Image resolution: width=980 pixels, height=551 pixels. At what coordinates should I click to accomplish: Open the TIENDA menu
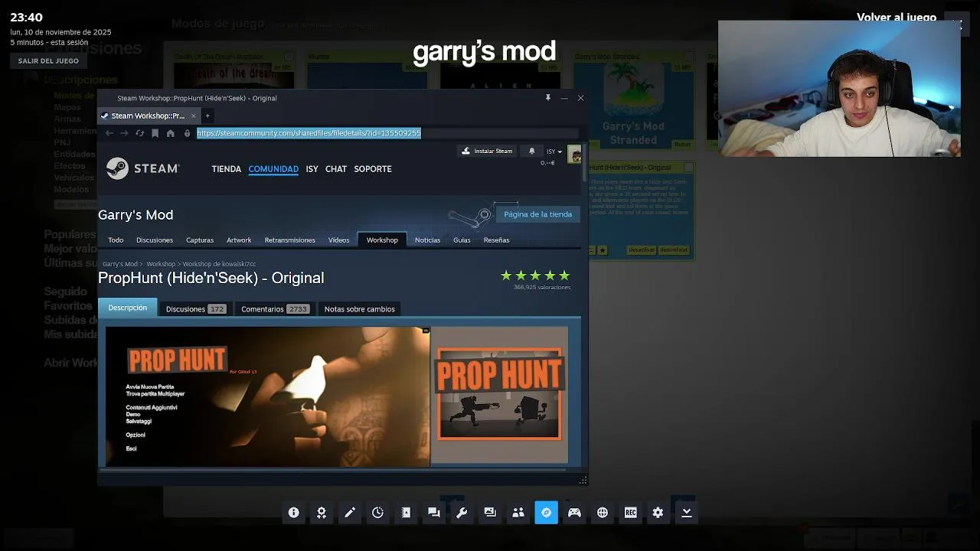(x=226, y=169)
